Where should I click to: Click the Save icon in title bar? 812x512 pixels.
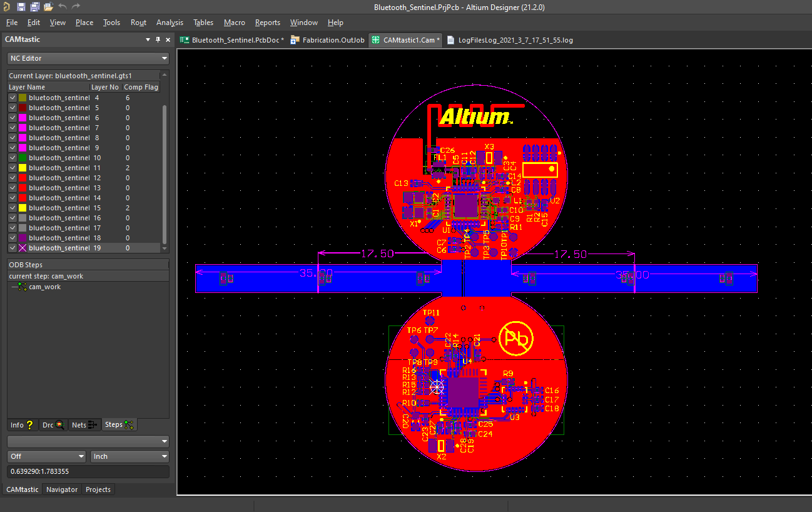[x=21, y=6]
